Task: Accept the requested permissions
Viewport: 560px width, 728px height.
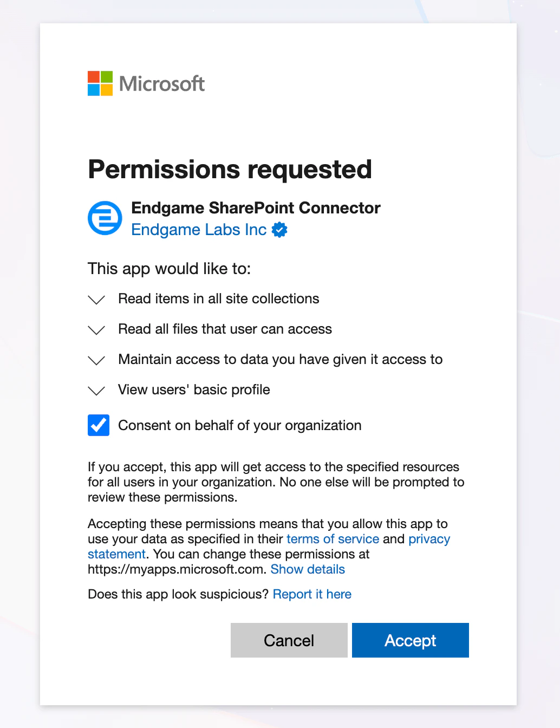Action: point(410,640)
